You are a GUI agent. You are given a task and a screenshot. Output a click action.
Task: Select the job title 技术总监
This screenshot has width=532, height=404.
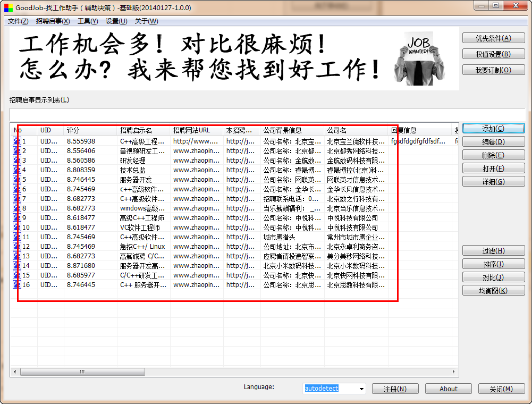click(132, 170)
